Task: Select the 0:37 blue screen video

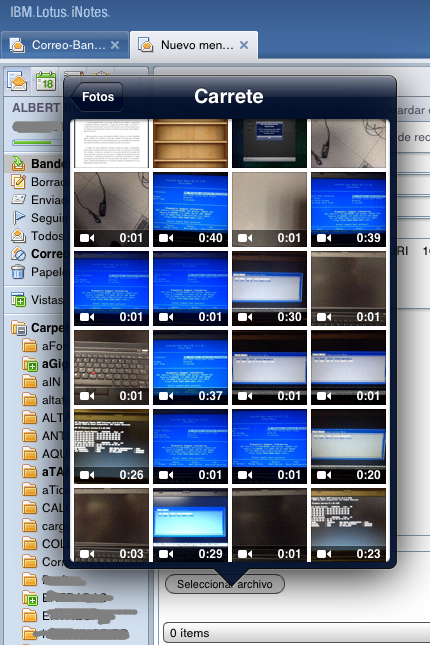Action: coord(190,367)
